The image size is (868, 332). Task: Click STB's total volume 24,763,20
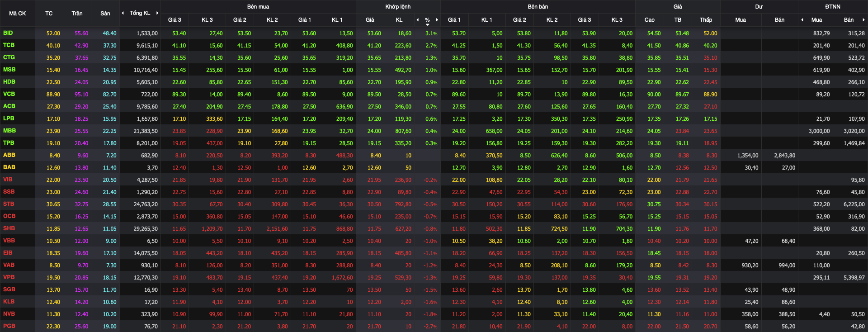click(146, 204)
